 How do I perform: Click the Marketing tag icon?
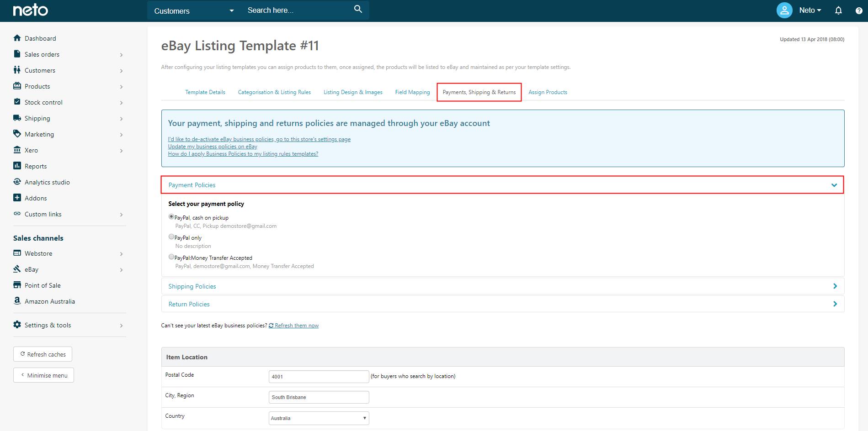(x=17, y=134)
